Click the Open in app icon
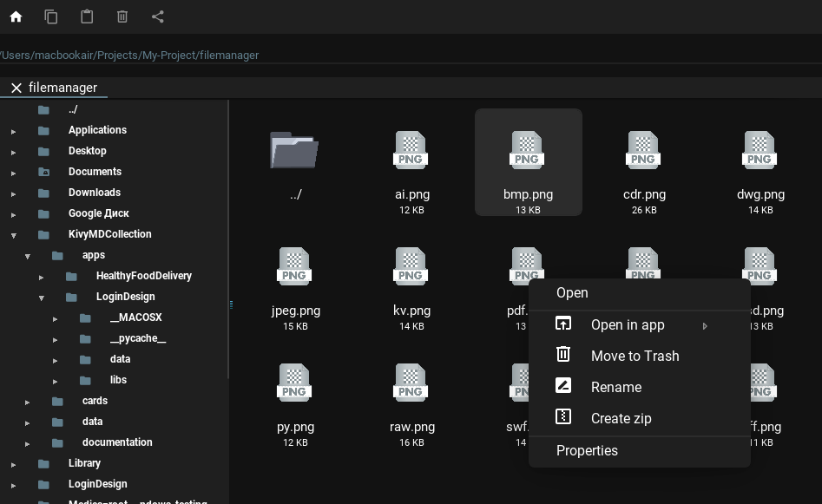This screenshot has height=504, width=822. [563, 323]
